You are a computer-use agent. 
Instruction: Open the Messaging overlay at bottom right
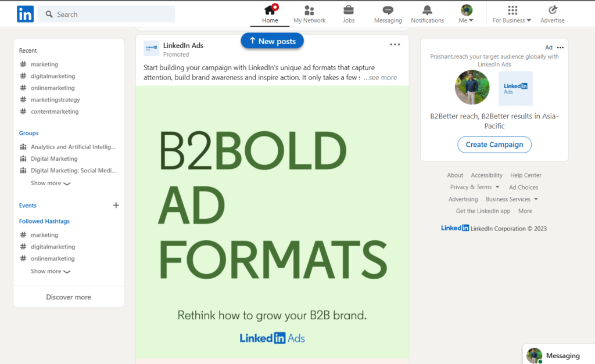pyautogui.click(x=558, y=354)
